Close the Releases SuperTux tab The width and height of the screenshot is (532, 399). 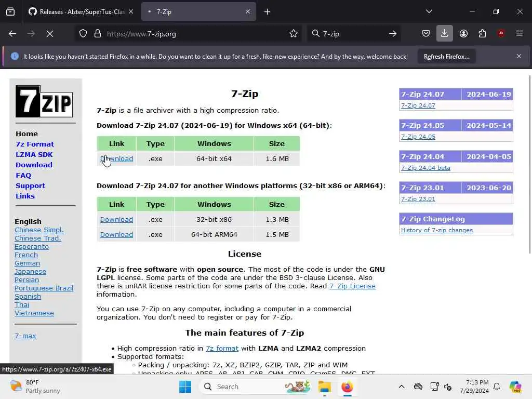131,11
